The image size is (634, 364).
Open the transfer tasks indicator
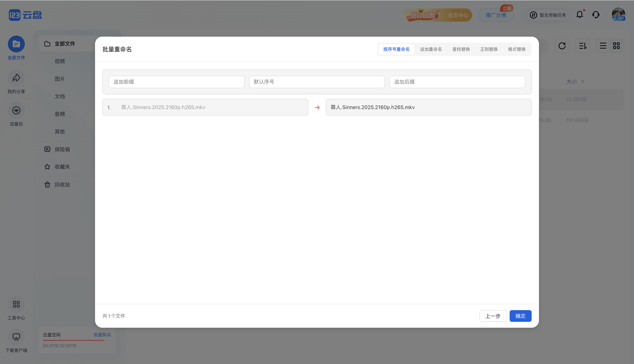[547, 15]
